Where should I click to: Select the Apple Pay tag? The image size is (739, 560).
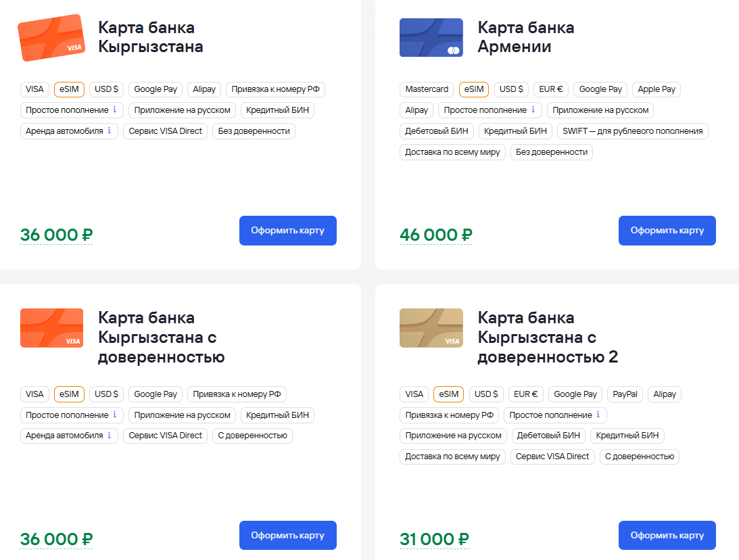click(657, 89)
